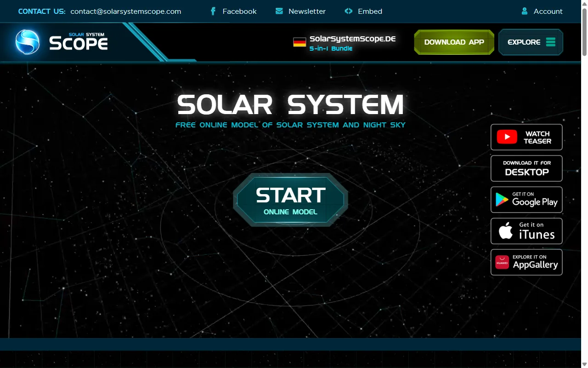Open the Facebook link text
Image resolution: width=588 pixels, height=368 pixels.
click(x=239, y=11)
